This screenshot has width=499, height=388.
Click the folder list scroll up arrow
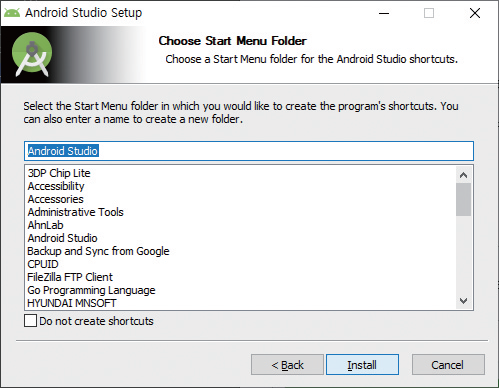coord(463,175)
